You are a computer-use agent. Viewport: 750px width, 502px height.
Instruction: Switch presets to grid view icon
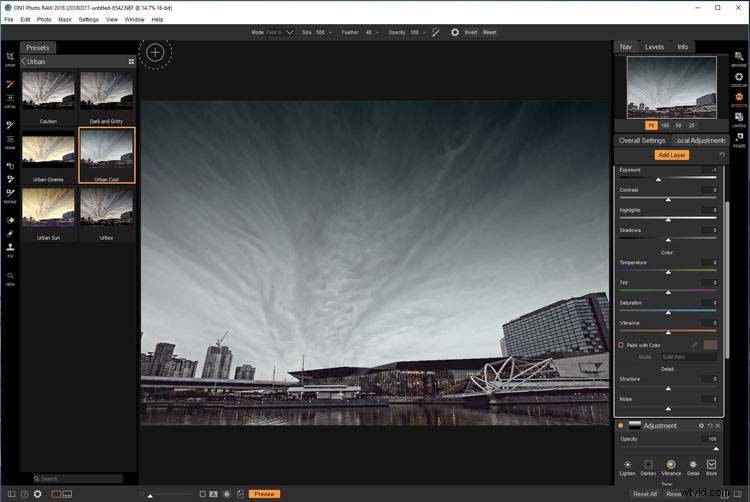pos(131,62)
